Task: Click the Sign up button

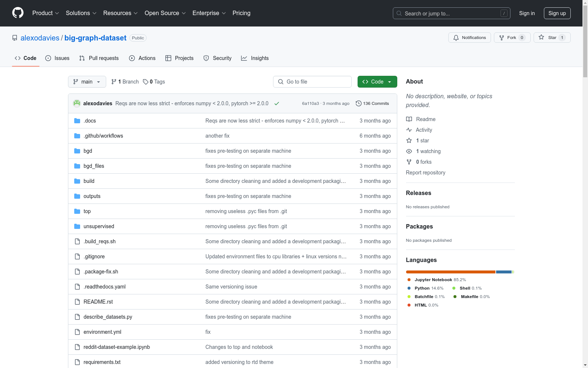Action: [557, 13]
